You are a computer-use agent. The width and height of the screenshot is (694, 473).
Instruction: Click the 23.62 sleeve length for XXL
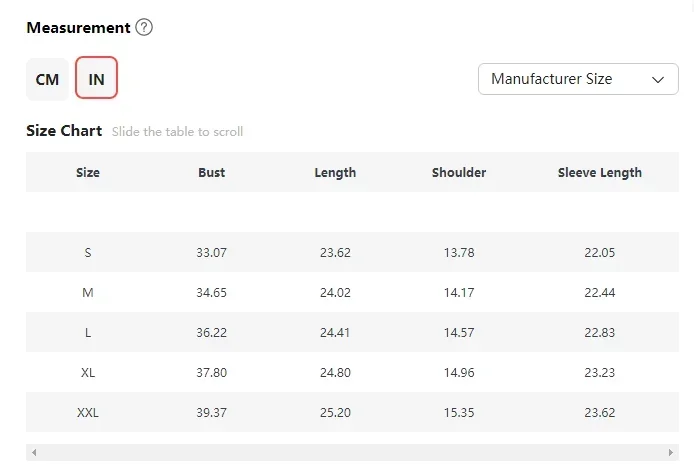click(599, 413)
